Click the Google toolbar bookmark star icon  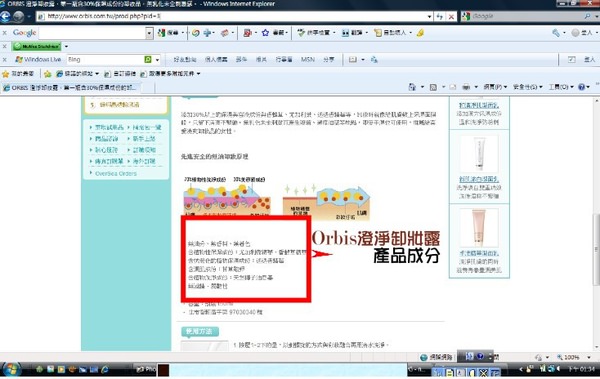tap(265, 33)
